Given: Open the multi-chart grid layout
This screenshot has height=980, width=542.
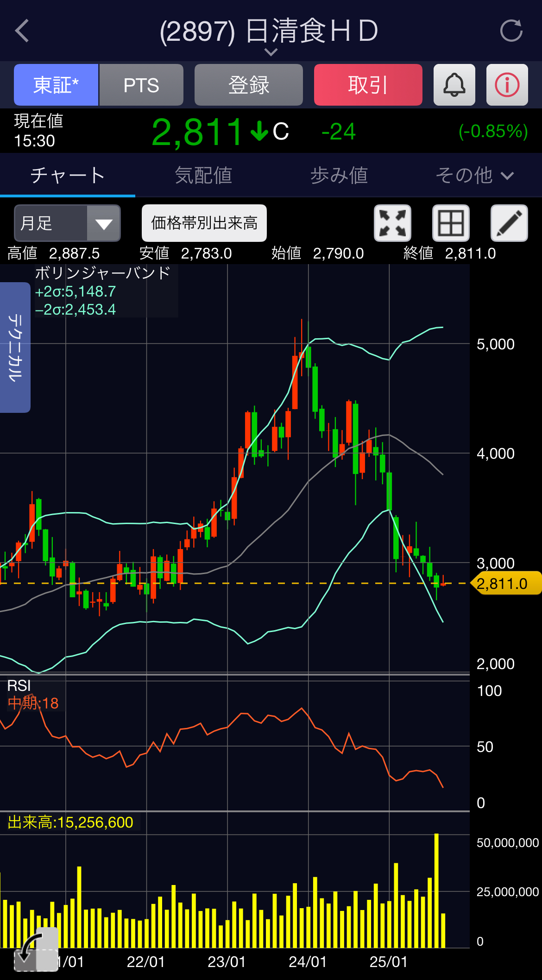Looking at the screenshot, I should pyautogui.click(x=451, y=223).
